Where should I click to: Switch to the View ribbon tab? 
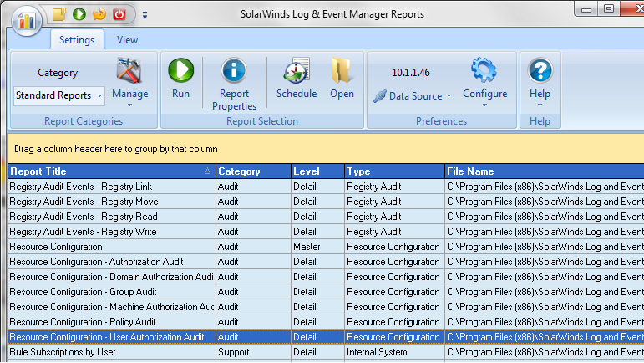click(127, 40)
